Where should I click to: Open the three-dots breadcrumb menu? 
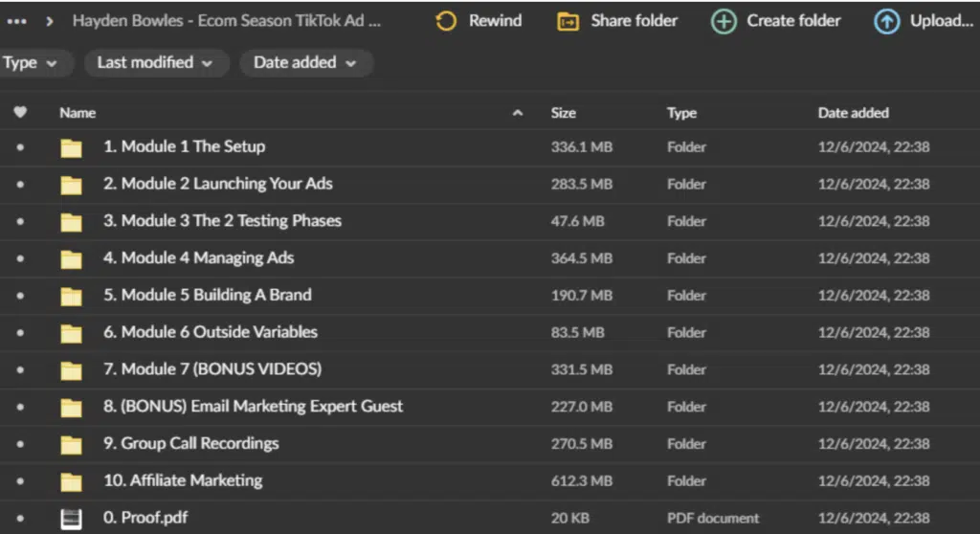[x=17, y=21]
